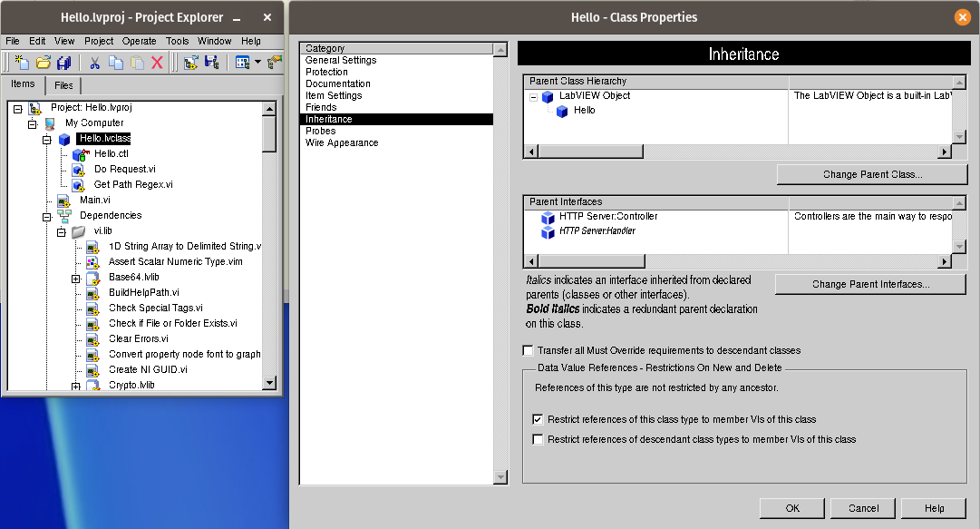
Task: Open the filter view dropdown arrow
Action: point(257,62)
